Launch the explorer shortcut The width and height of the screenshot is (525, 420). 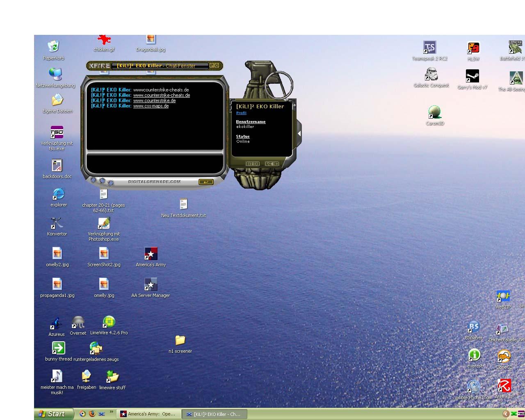point(59,197)
